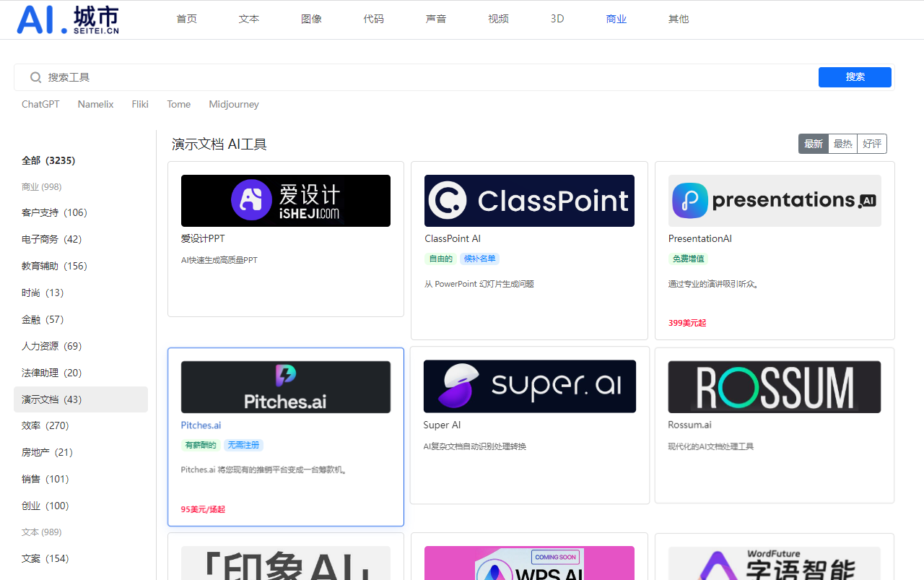Screen dimensions: 924x580
Task: Select the 时尚 (13) category
Action: coord(43,293)
